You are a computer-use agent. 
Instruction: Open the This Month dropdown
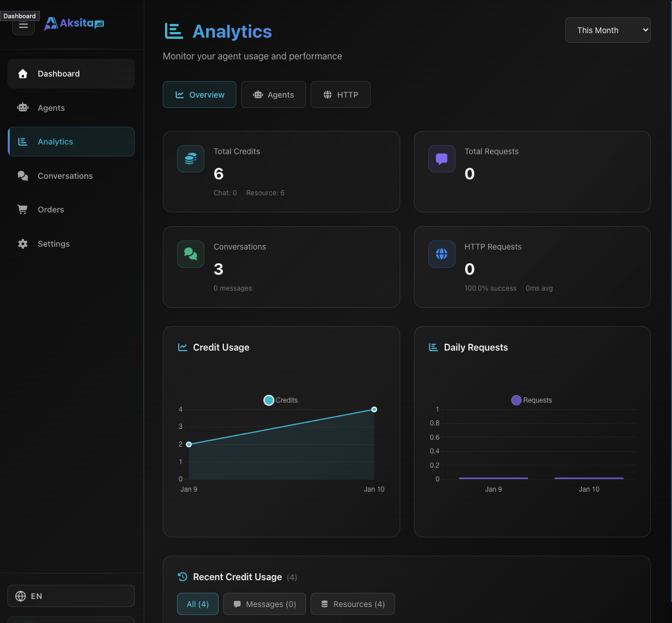click(607, 30)
